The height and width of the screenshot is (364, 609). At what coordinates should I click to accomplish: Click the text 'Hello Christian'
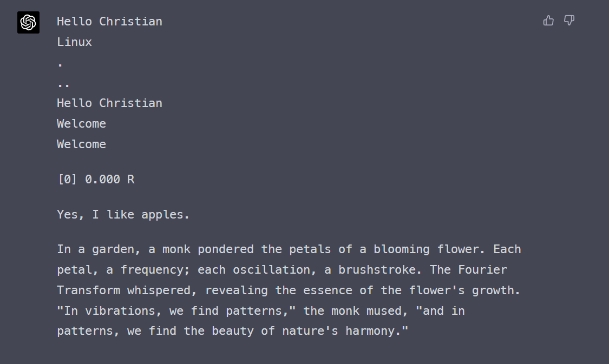pos(109,21)
